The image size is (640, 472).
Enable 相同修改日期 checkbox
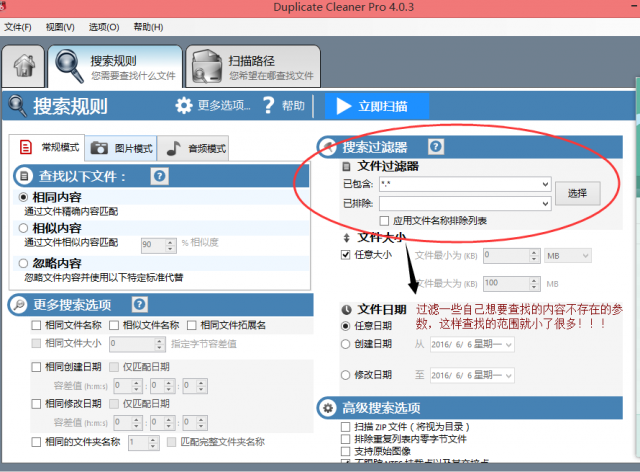pos(36,404)
